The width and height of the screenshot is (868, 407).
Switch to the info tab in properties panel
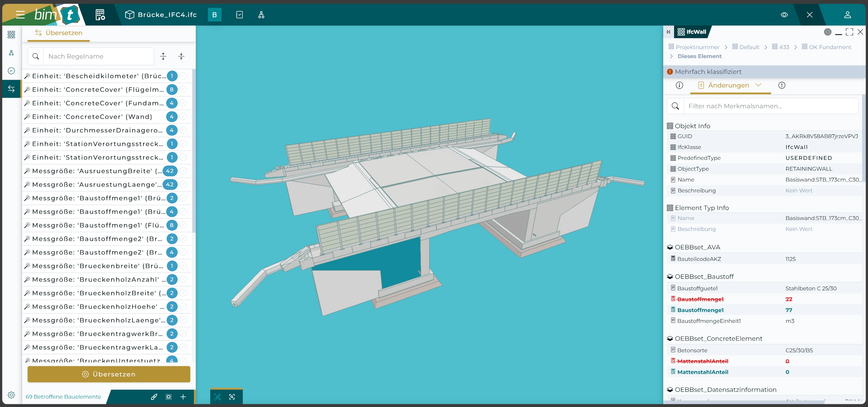pyautogui.click(x=679, y=85)
